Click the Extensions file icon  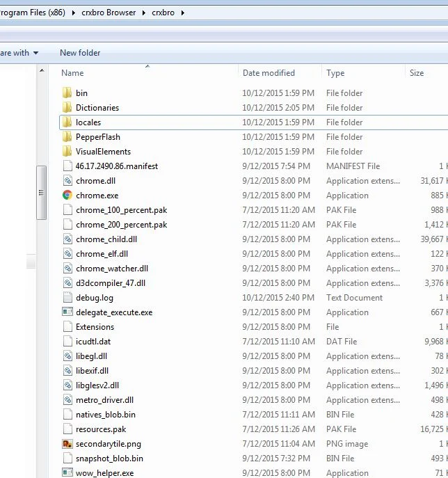(67, 327)
